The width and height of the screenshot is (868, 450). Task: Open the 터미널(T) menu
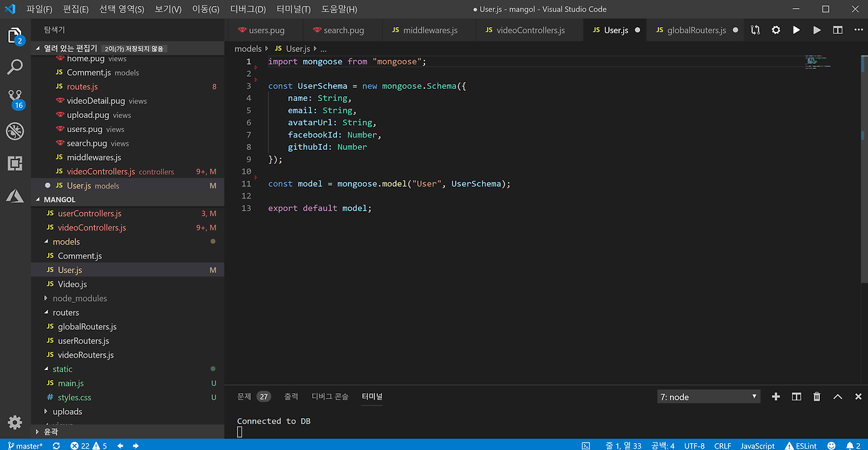click(294, 9)
